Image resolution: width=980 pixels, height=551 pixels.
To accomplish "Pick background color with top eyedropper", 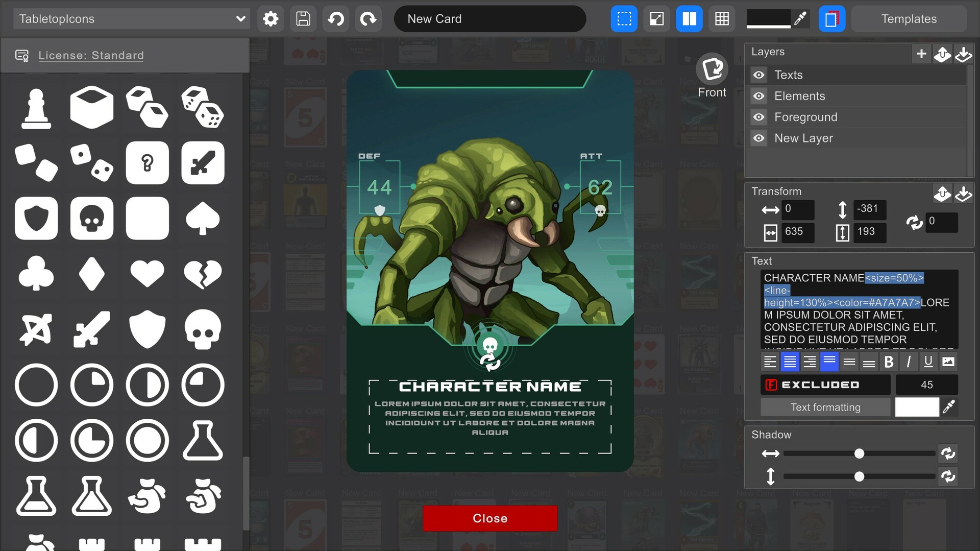I will pyautogui.click(x=800, y=19).
